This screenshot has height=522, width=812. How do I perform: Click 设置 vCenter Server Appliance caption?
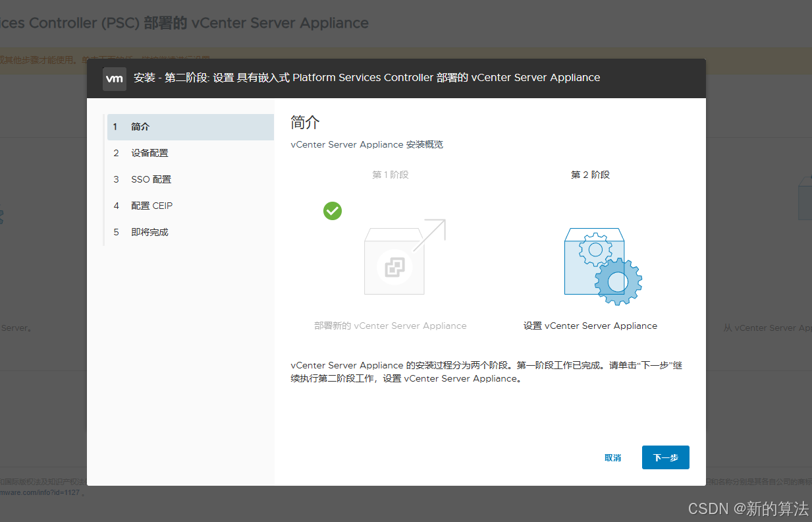tap(590, 326)
